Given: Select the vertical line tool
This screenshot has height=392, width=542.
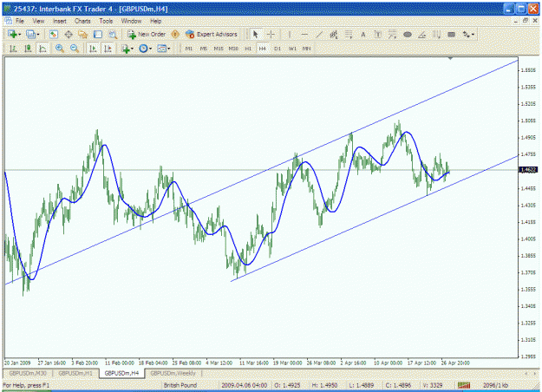Looking at the screenshot, I should [290, 34].
